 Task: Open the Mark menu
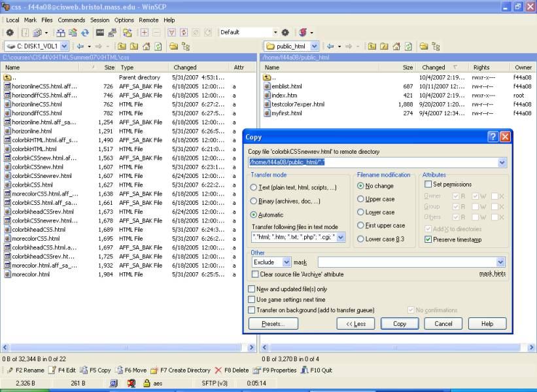point(30,20)
